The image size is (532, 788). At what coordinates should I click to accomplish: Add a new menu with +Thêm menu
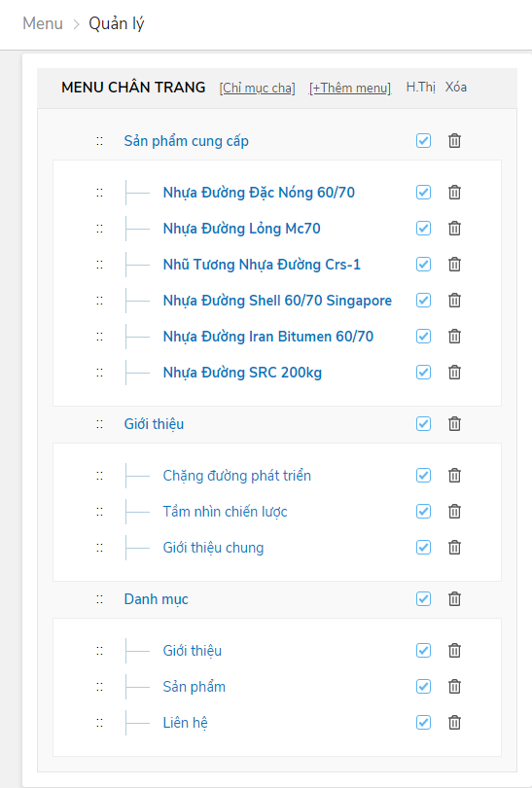(350, 88)
